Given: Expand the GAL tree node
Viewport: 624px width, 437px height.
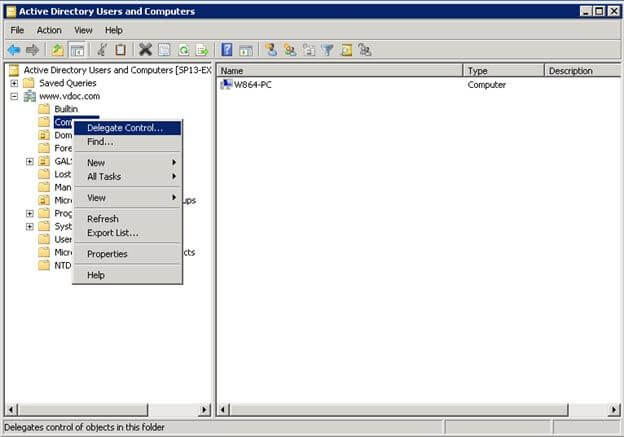Looking at the screenshot, I should click(29, 161).
